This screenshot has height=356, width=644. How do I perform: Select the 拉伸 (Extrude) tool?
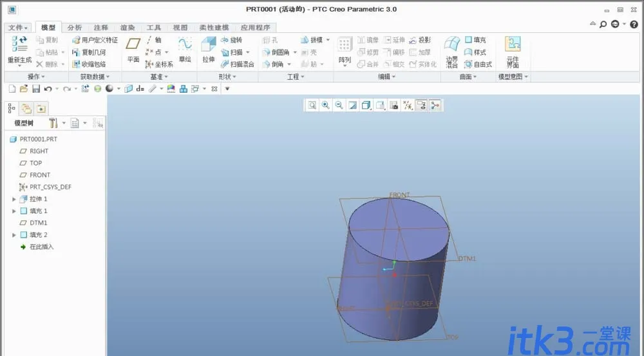point(209,50)
